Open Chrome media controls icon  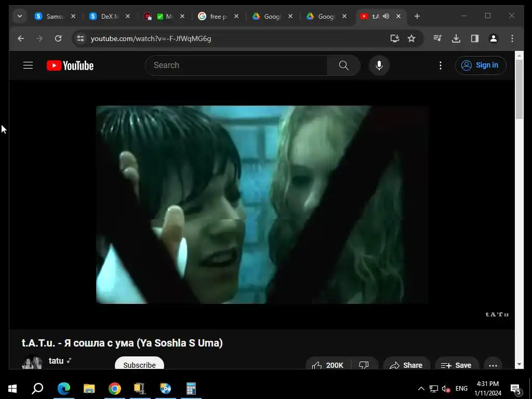(437, 38)
